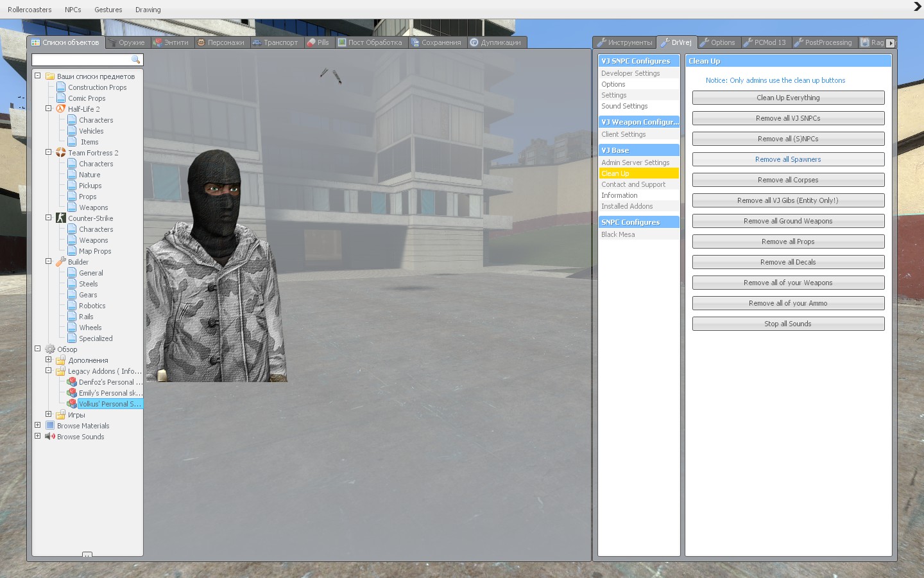
Task: Expand the Дополнения tree node
Action: tap(48, 360)
